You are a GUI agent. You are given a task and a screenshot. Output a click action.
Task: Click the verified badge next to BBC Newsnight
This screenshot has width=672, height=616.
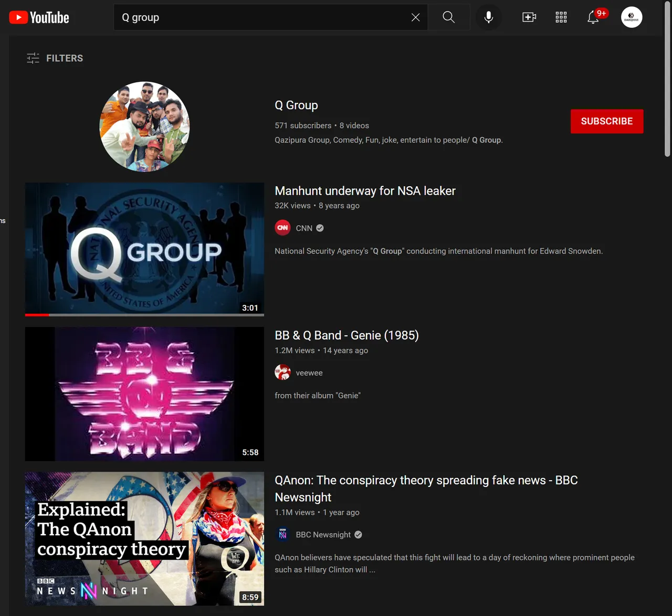click(x=358, y=535)
